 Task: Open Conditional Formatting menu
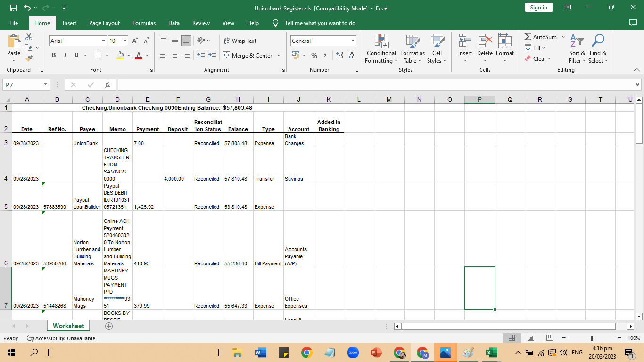click(x=381, y=49)
